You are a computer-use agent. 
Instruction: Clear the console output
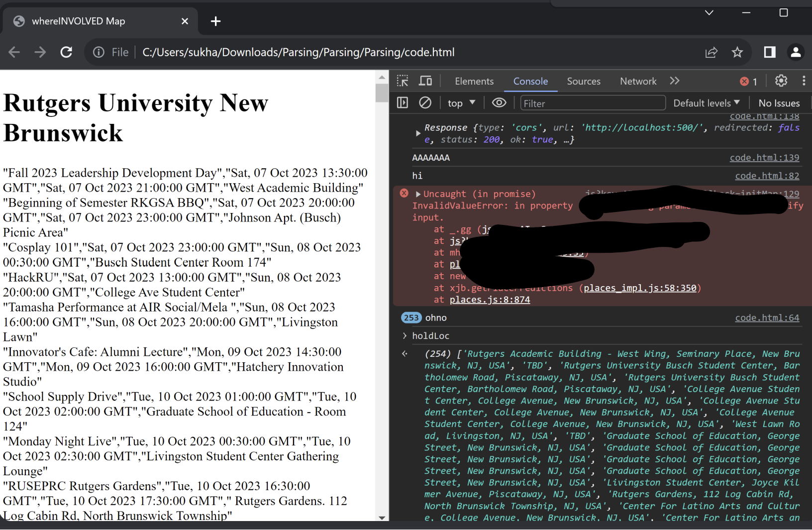425,103
